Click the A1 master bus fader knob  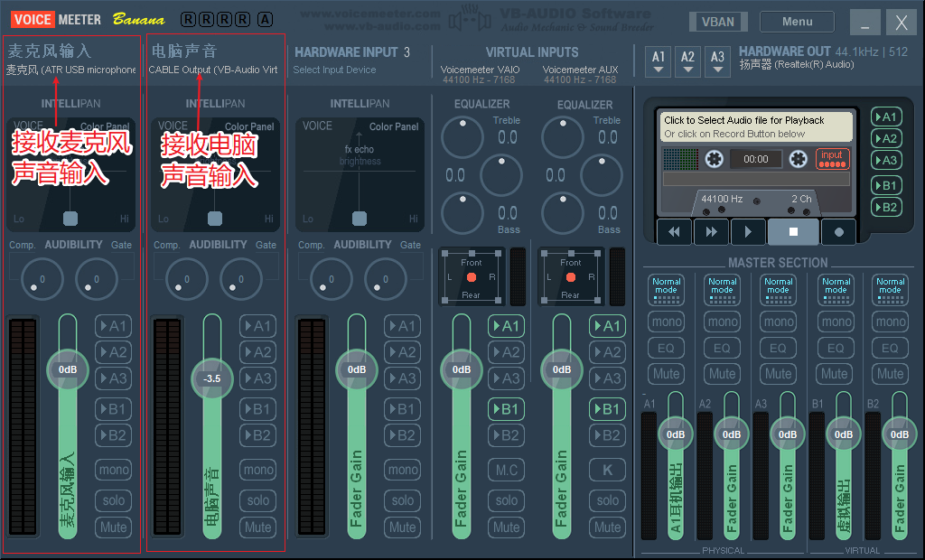coord(676,434)
